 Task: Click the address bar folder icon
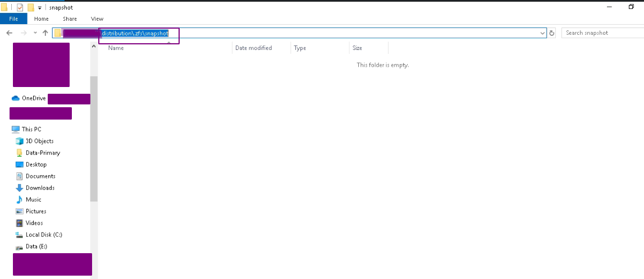click(x=58, y=33)
